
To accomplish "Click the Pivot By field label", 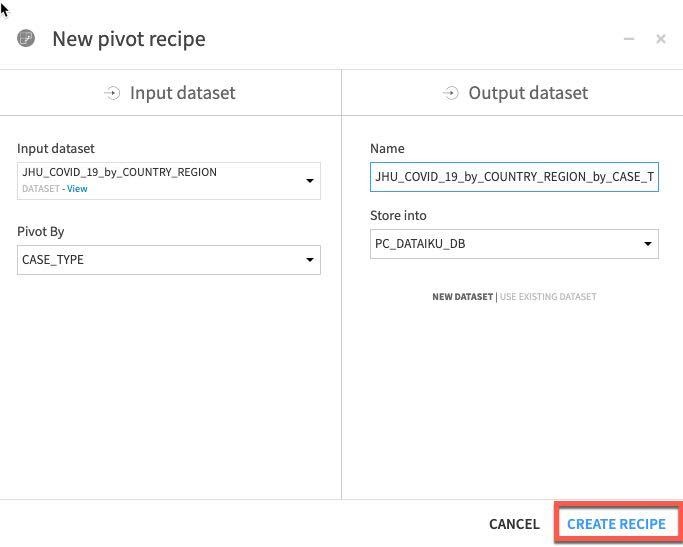I will [x=41, y=231].
